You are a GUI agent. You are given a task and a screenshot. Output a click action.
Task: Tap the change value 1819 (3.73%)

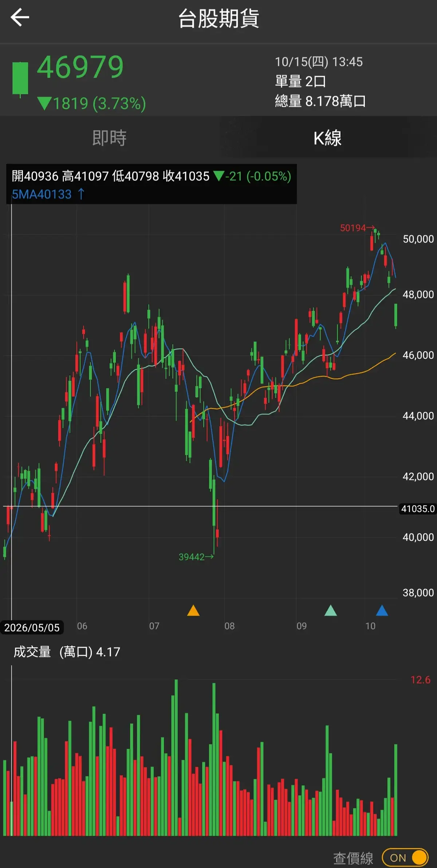[x=92, y=103]
